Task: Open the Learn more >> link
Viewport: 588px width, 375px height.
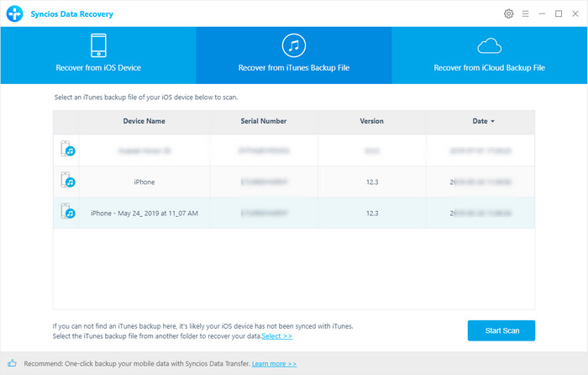Action: (274, 364)
